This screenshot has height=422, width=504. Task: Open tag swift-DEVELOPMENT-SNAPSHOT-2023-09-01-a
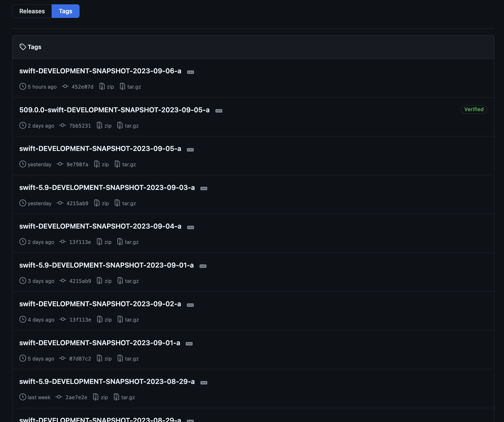(x=100, y=343)
